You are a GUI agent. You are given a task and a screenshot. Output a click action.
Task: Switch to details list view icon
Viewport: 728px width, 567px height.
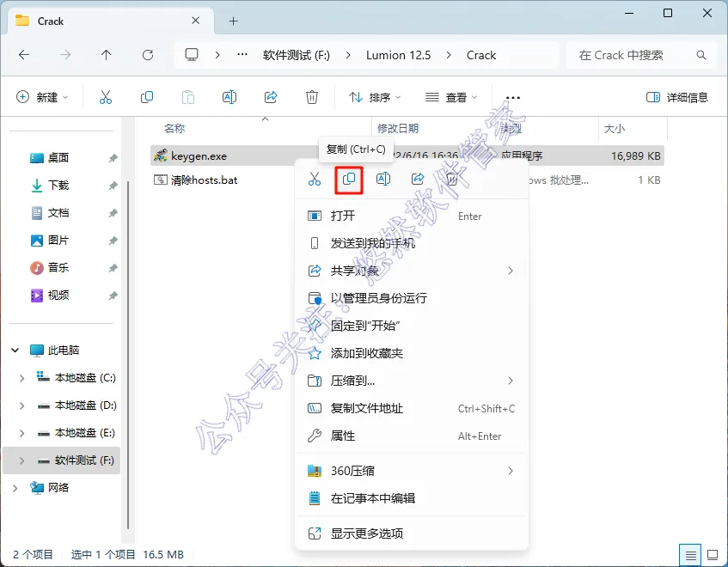pos(690,555)
